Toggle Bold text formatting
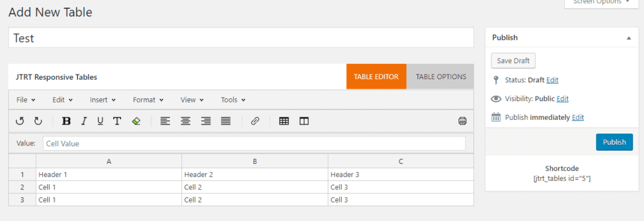The height and width of the screenshot is (221, 644). coord(66,121)
